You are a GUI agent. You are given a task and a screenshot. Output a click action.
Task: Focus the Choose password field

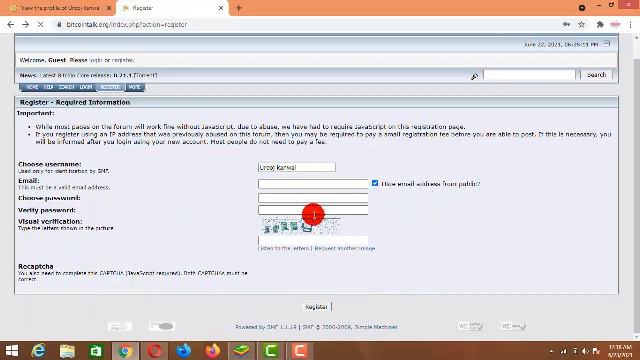click(313, 198)
